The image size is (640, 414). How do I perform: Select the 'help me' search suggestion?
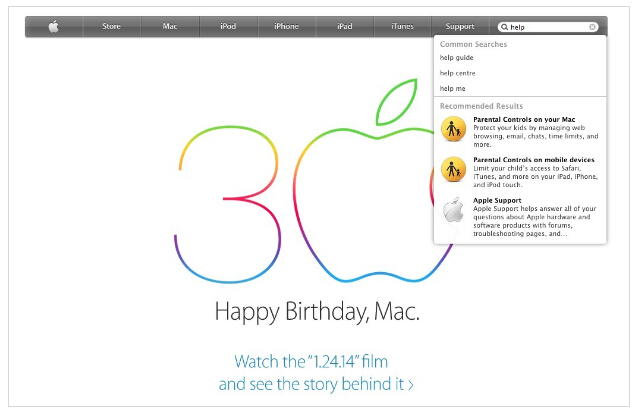[452, 89]
